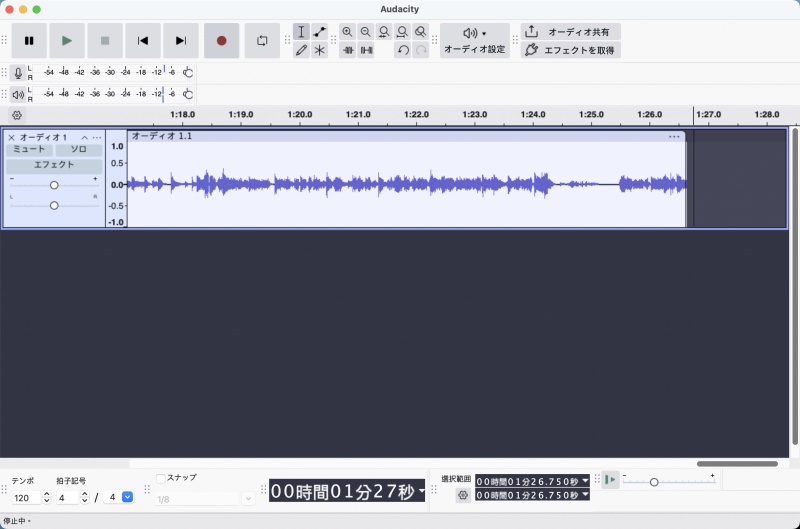Viewport: 800px width, 529px height.
Task: Open the オーディオ設定 dropdown
Action: tap(474, 40)
